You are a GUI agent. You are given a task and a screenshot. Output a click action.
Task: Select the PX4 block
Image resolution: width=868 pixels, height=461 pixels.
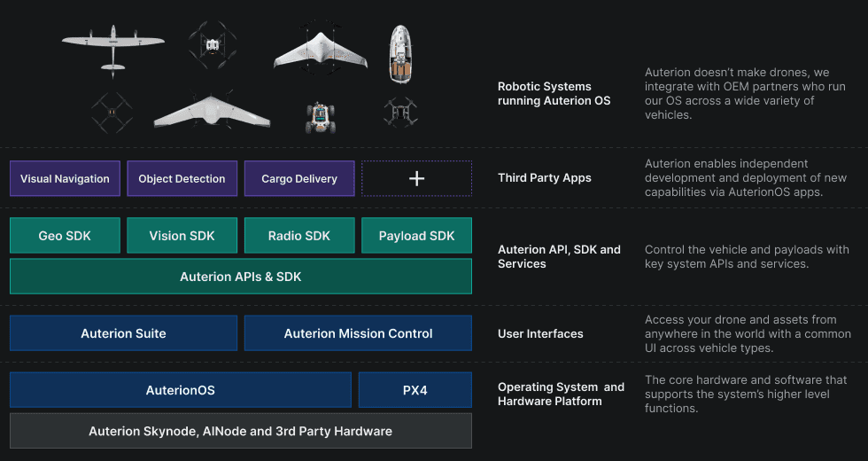click(x=415, y=390)
